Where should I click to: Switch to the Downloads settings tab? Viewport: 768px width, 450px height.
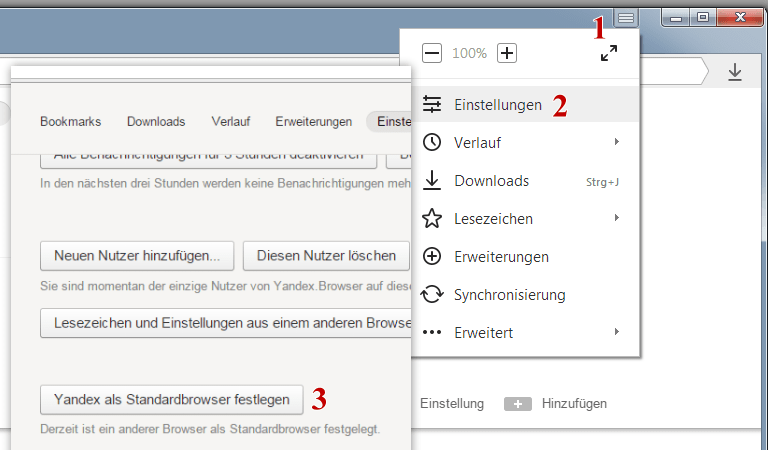pos(156,121)
